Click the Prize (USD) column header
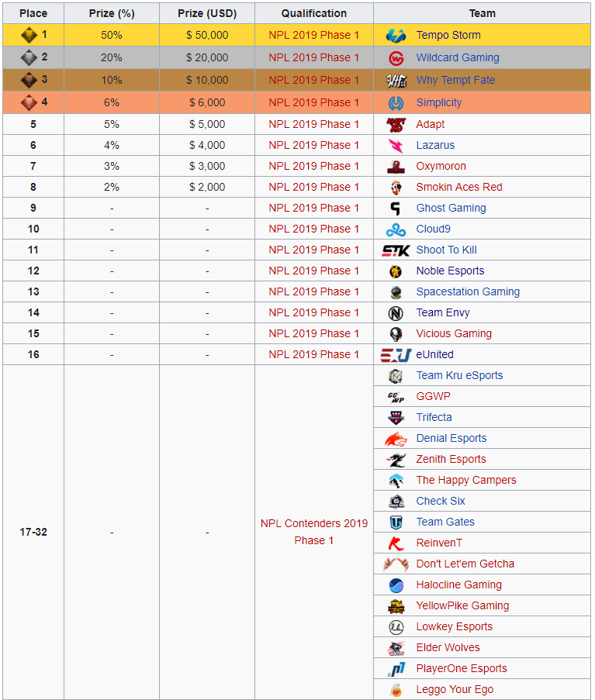The width and height of the screenshot is (595, 700). (207, 13)
